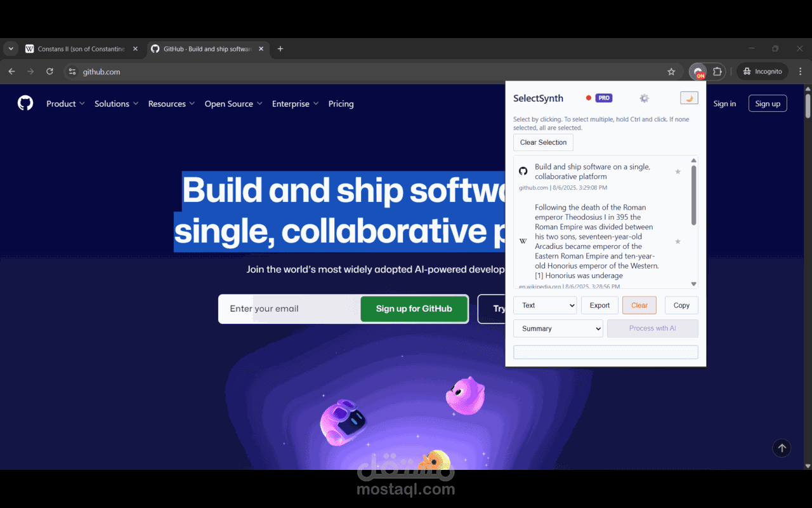The image size is (812, 508).
Task: Expand the Enterprise menu
Action: click(295, 104)
